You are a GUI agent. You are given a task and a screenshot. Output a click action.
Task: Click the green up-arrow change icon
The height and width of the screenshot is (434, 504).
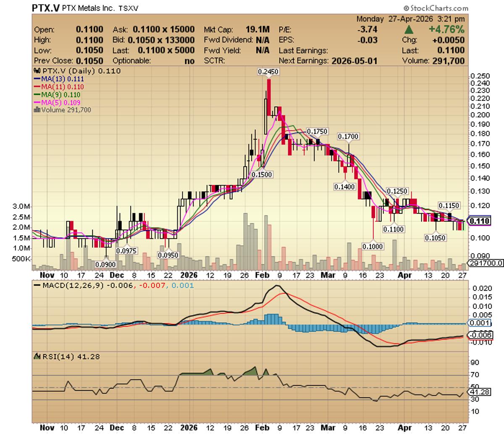coord(409,29)
